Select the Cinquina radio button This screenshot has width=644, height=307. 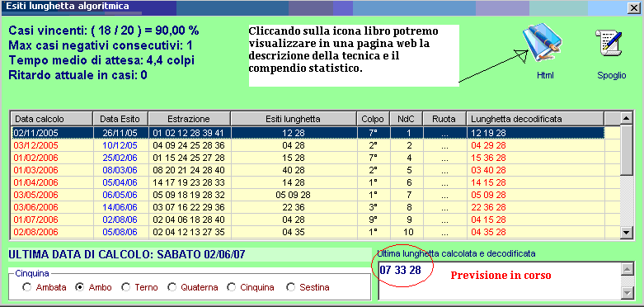coord(232,287)
